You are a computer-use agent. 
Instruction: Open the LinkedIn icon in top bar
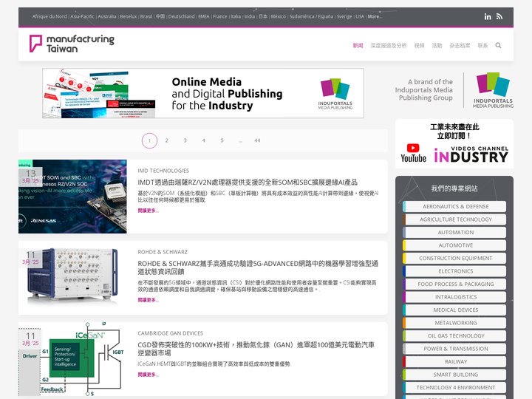488,16
